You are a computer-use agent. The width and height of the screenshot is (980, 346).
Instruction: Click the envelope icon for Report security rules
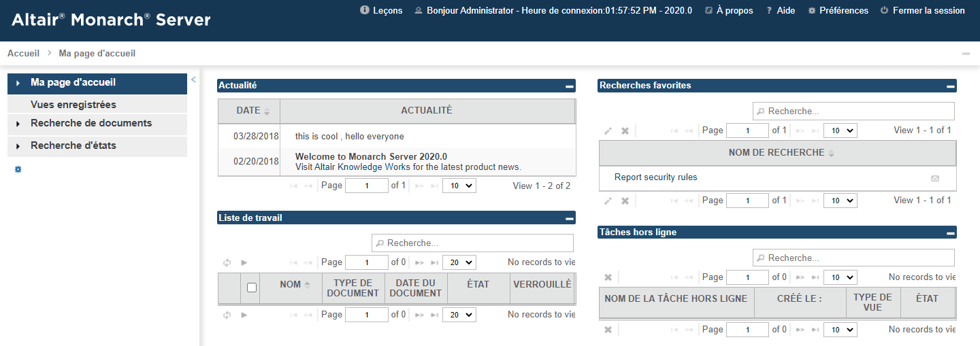(x=934, y=178)
